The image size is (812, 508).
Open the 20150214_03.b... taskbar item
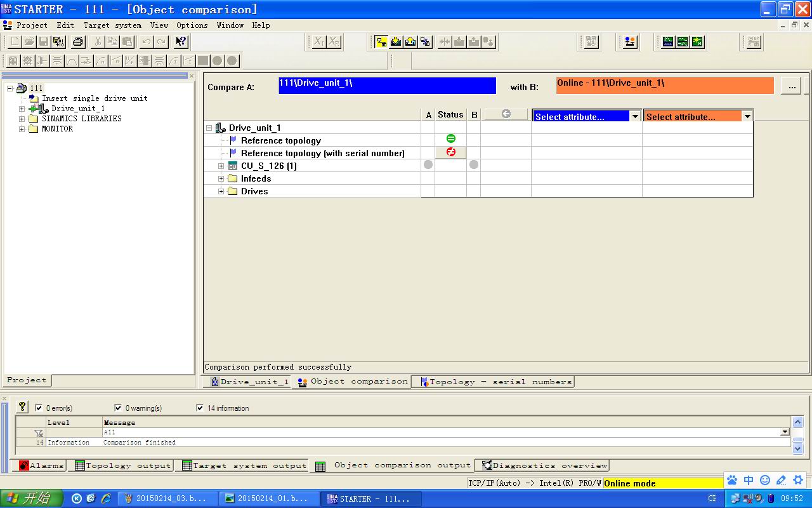pos(167,498)
